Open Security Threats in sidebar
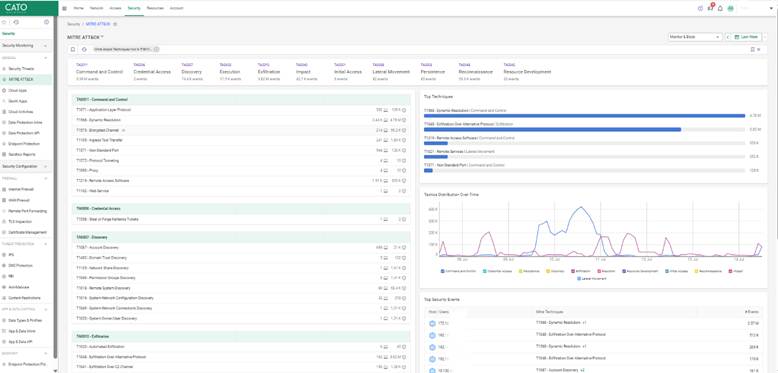Image resolution: width=778 pixels, height=373 pixels. pos(21,68)
